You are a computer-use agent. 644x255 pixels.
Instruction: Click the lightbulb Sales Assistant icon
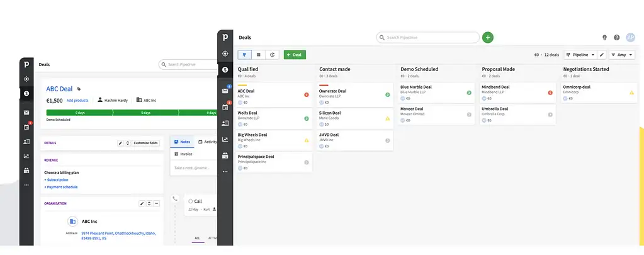click(x=604, y=38)
